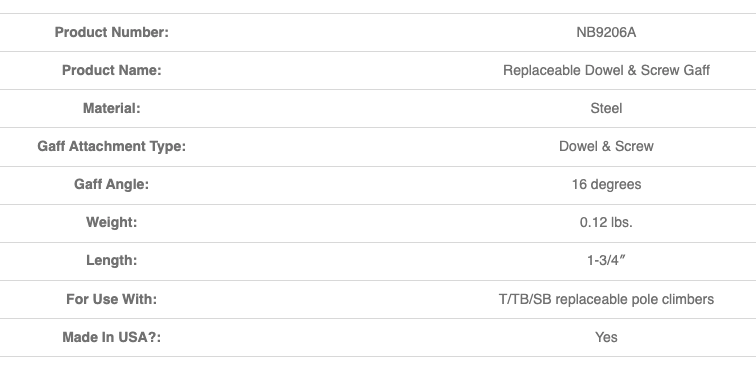Select the Made In USA? label
This screenshot has width=756, height=369.
click(111, 337)
